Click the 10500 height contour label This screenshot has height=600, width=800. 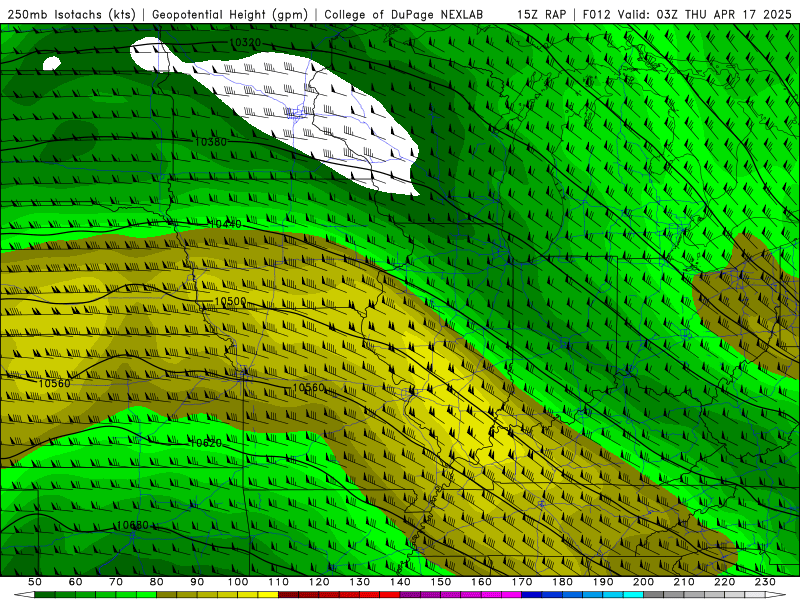click(x=231, y=301)
